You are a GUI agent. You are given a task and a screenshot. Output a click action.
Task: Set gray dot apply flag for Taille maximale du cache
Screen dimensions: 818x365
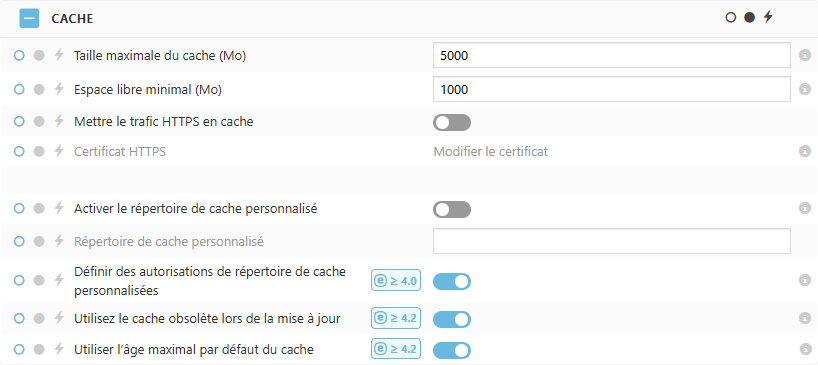[39, 55]
